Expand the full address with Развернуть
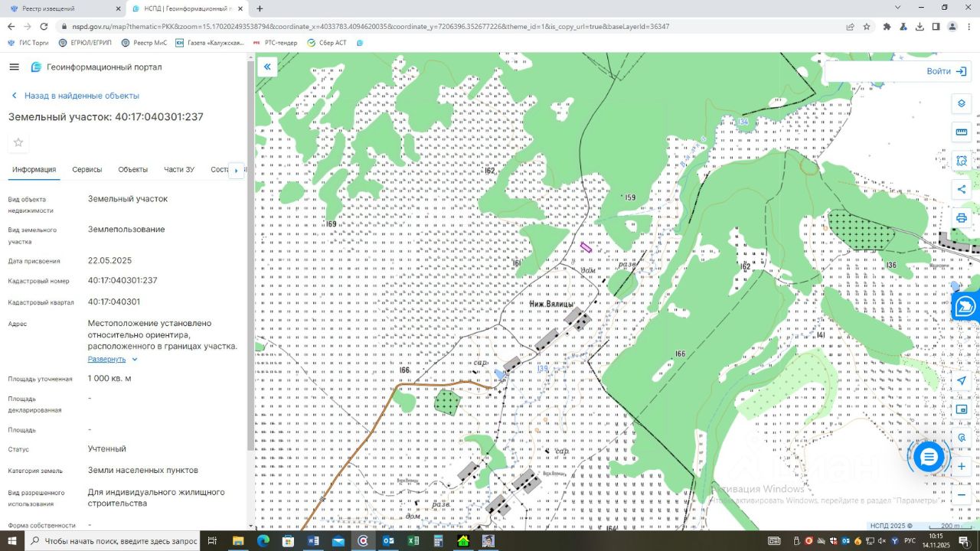This screenshot has width=980, height=551. (113, 359)
